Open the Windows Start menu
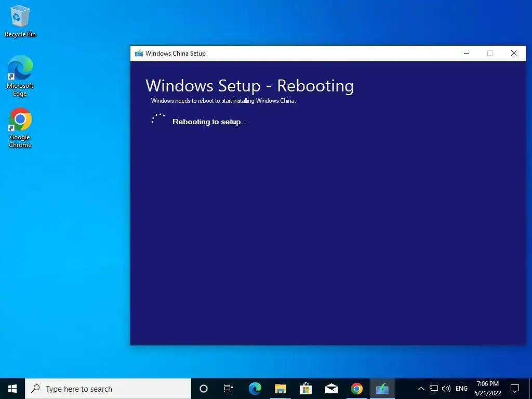Screen dimensions: 532x399 click(x=12, y=389)
